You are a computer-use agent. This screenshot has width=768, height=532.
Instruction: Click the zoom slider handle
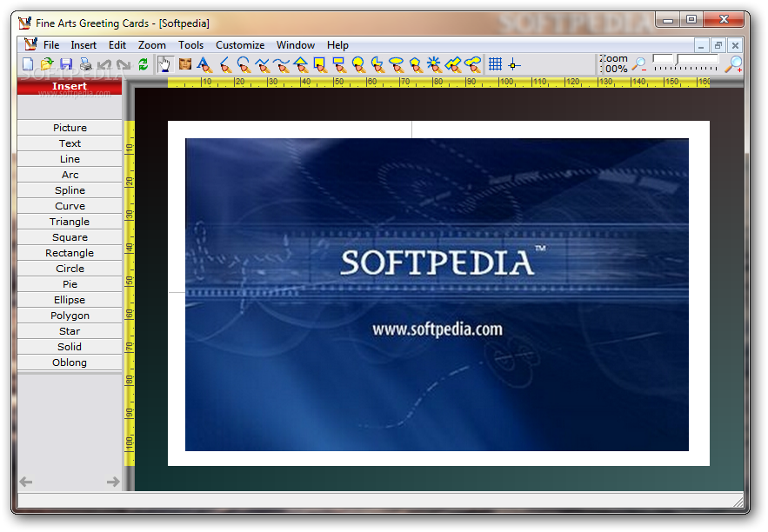tap(678, 61)
